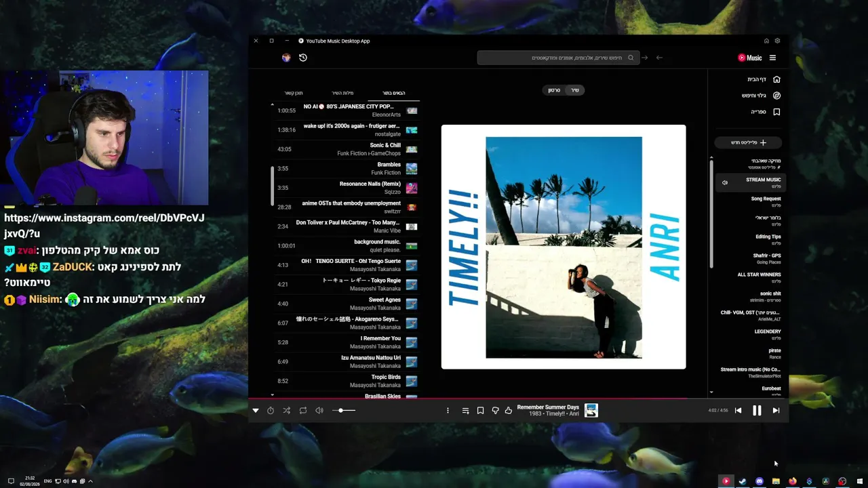Play background music. by quiet please.
868x488 pixels.
point(347,245)
